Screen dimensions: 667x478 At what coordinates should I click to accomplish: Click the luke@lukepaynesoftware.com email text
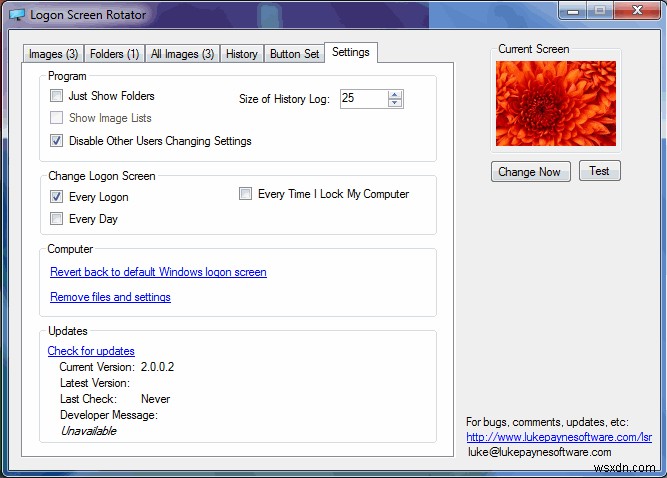point(539,452)
